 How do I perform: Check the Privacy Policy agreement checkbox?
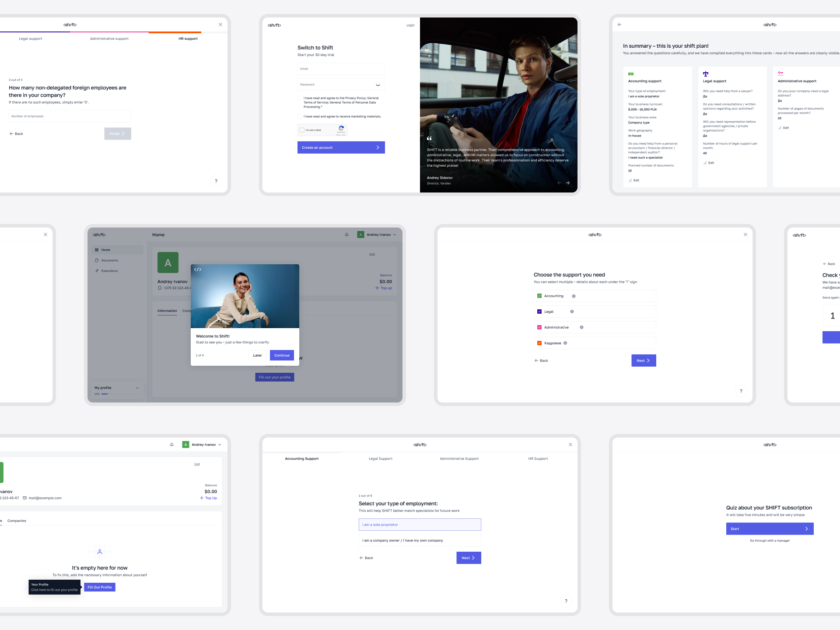(300, 98)
